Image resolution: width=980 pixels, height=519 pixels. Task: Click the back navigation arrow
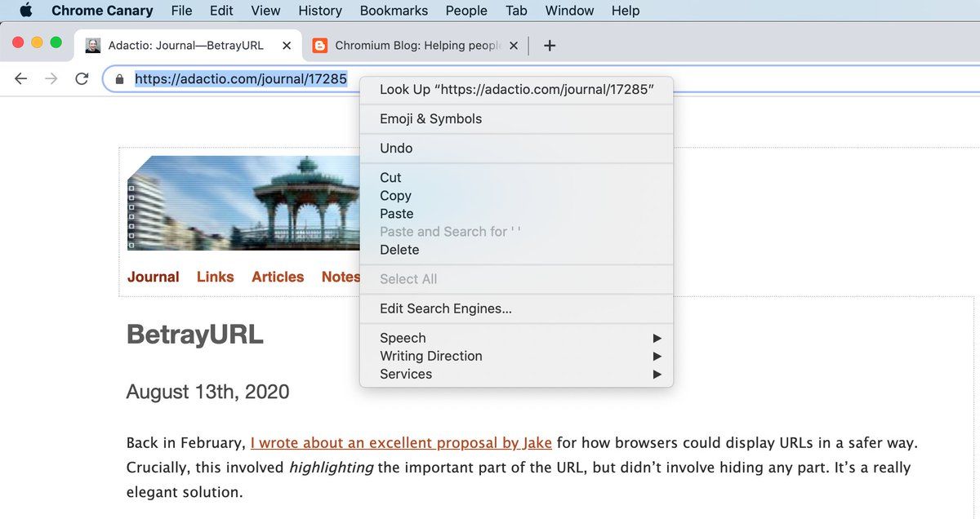[x=21, y=78]
